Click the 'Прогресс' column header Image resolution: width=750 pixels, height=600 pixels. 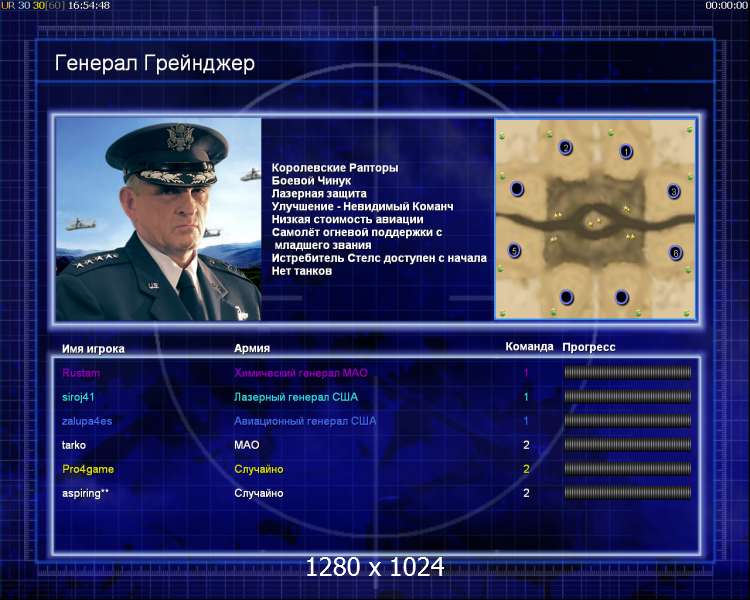(589, 347)
